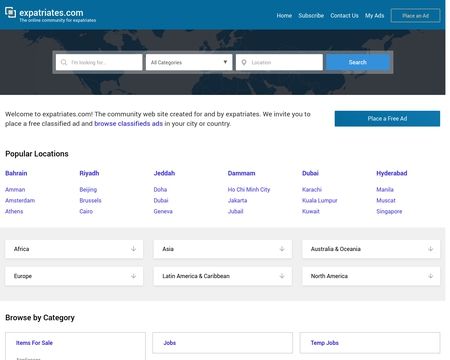Viewport: 450px width, 360px height.
Task: Select the Kuwait location
Action: pyautogui.click(x=311, y=211)
